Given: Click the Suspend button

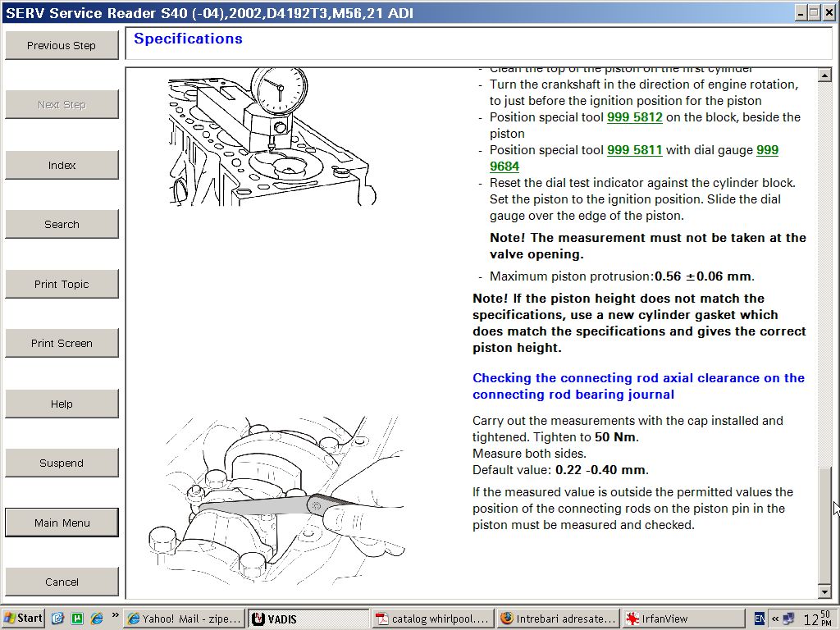Looking at the screenshot, I should (62, 463).
